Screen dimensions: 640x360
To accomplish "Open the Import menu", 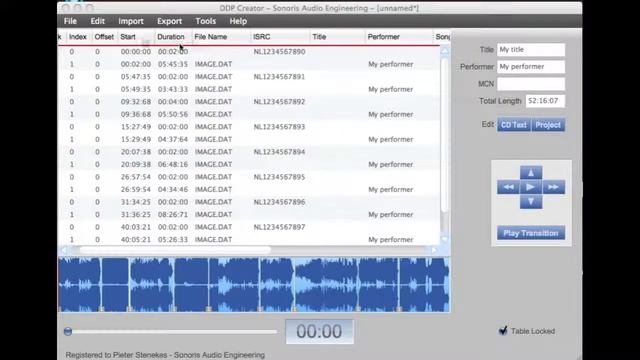I will (x=131, y=21).
